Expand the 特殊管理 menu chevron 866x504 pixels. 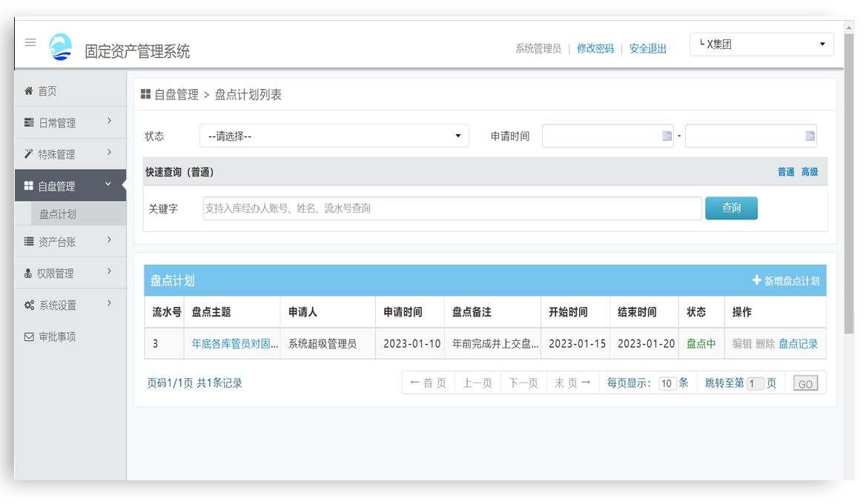click(x=108, y=153)
